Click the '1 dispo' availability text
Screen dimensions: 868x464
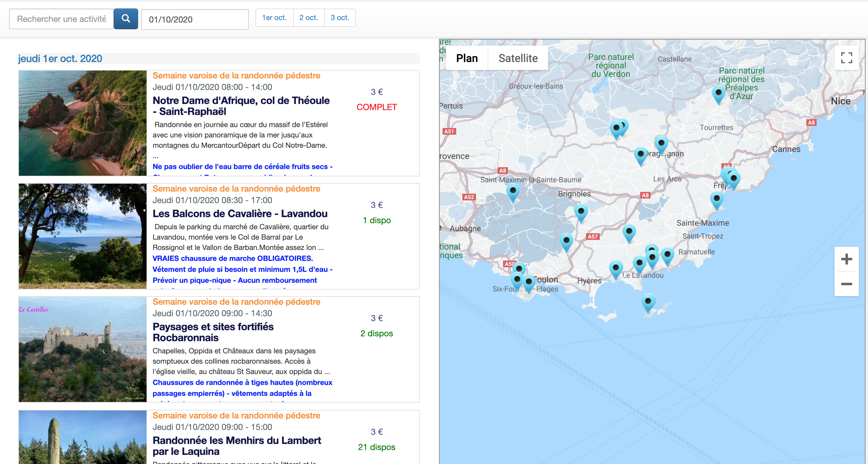[377, 220]
